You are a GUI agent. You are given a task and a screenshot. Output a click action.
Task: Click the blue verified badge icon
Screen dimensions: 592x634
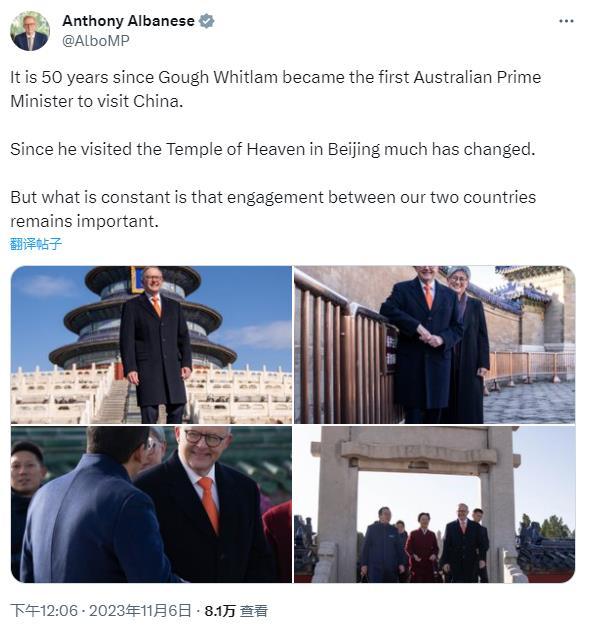pos(206,21)
